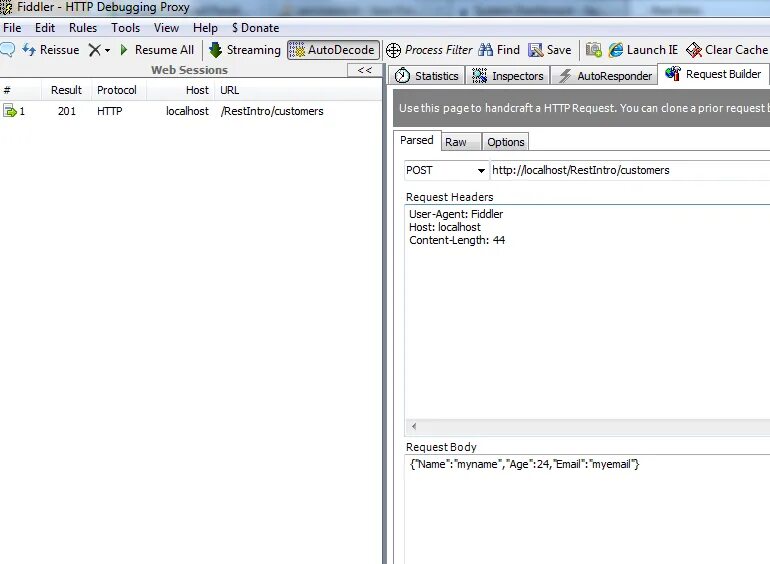Open the Tools menu
This screenshot has height=564, width=770.
click(x=125, y=28)
